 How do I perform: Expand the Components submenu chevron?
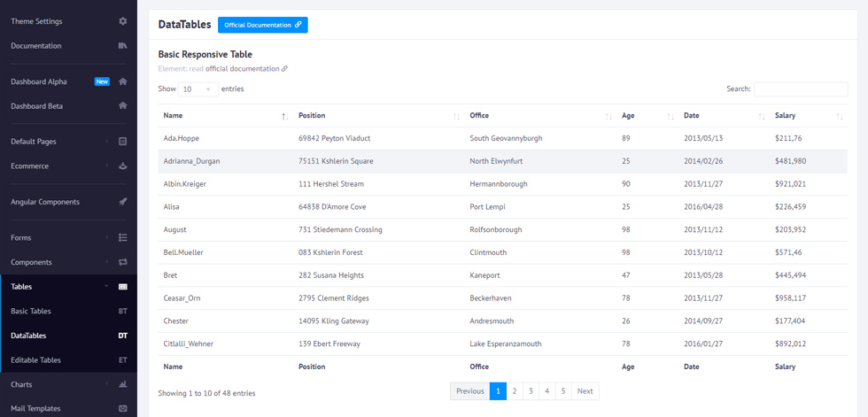click(x=107, y=262)
